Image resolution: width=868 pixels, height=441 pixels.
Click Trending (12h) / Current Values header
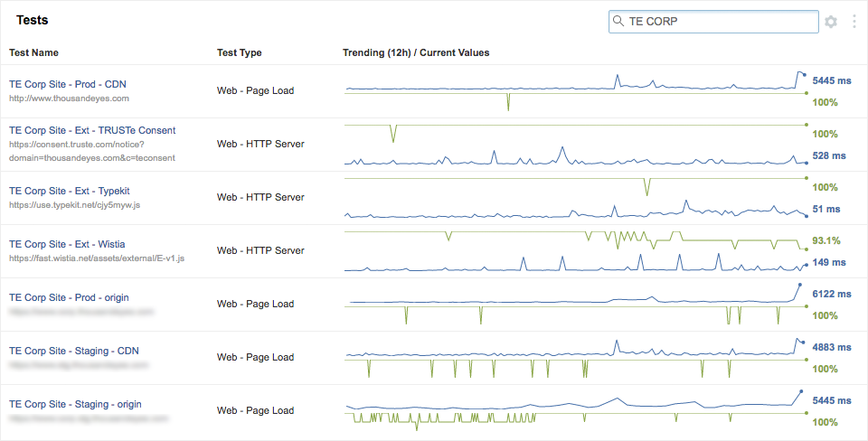click(x=416, y=52)
